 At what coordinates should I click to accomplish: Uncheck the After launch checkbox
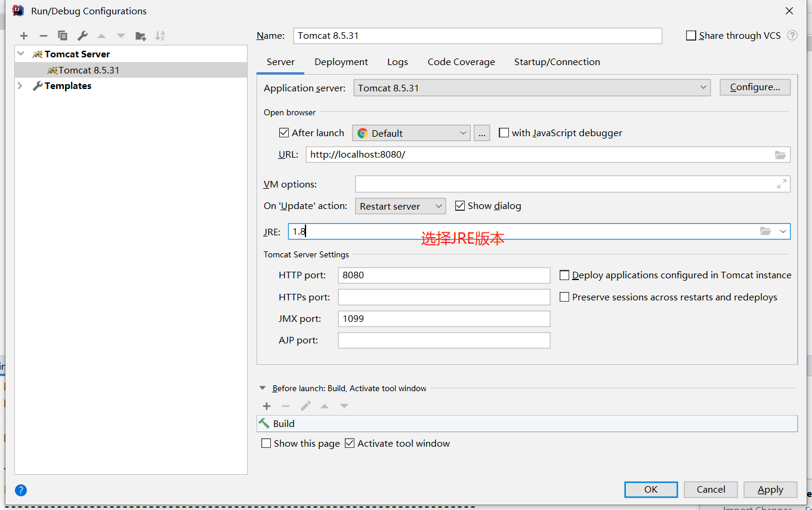[x=284, y=133]
